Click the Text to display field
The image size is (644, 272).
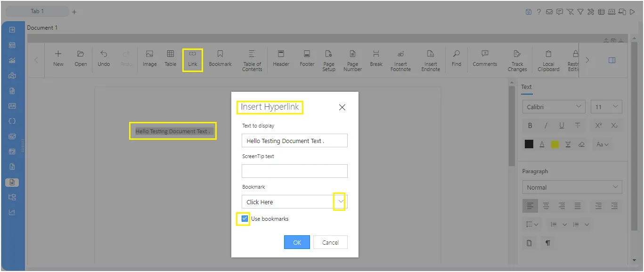[x=294, y=141]
